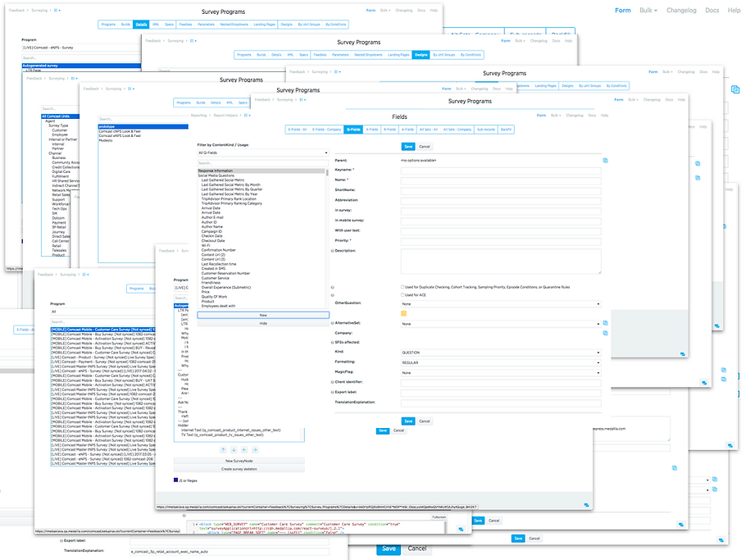746x560 pixels.
Task: Enable Used for Duplicate Checking checkbox
Action: pyautogui.click(x=403, y=287)
